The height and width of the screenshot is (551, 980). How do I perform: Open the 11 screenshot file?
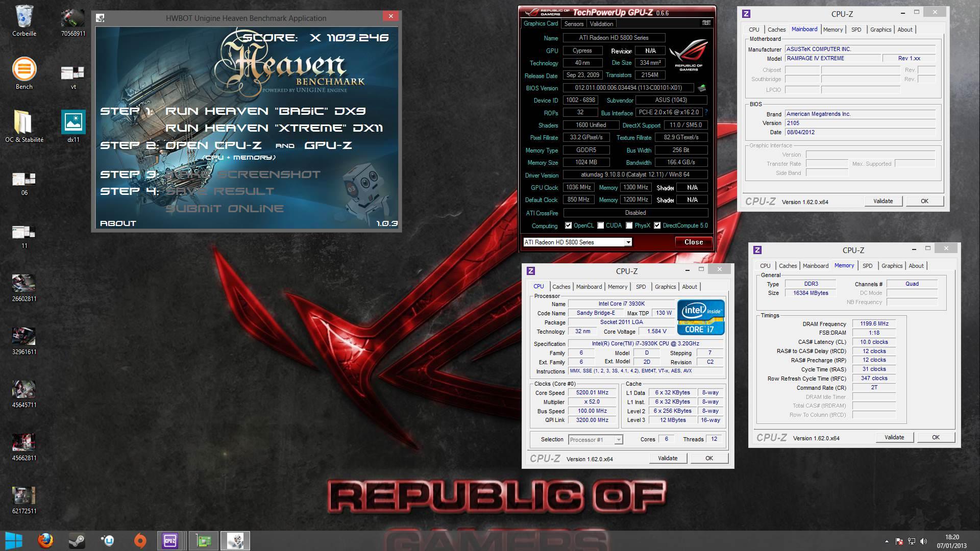24,237
